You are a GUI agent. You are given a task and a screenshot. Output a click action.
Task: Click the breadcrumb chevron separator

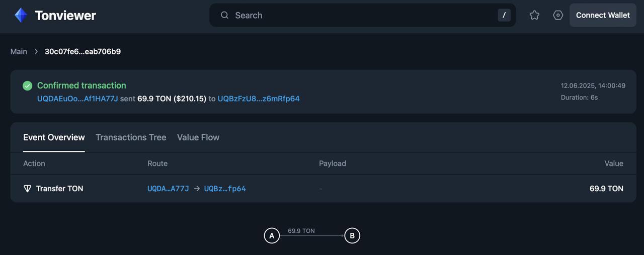(36, 51)
